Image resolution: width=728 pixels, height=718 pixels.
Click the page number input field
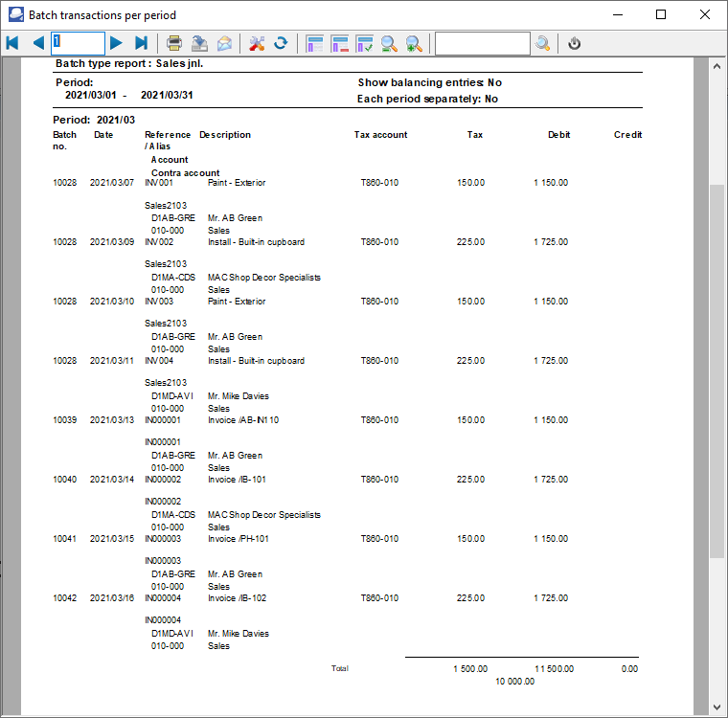point(78,43)
